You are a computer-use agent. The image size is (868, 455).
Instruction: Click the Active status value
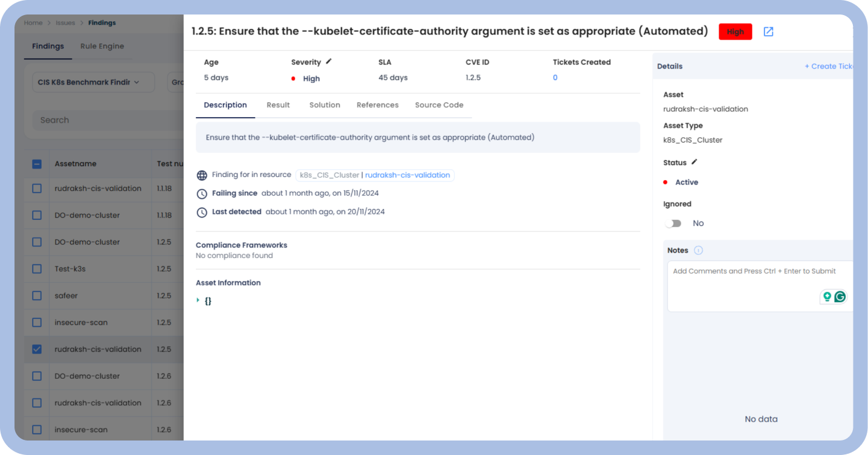tap(687, 182)
